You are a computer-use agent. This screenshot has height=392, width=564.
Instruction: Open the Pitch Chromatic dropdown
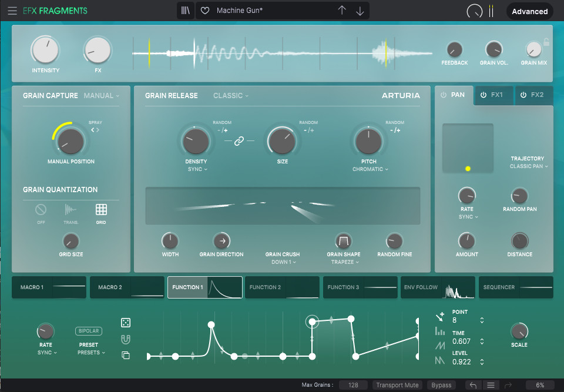370,169
